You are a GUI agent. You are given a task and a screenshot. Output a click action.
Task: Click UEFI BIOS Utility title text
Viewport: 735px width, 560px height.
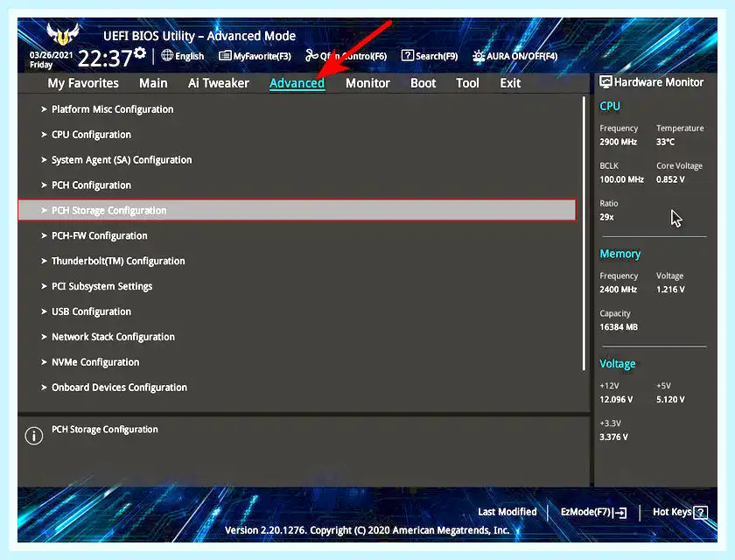coord(199,36)
